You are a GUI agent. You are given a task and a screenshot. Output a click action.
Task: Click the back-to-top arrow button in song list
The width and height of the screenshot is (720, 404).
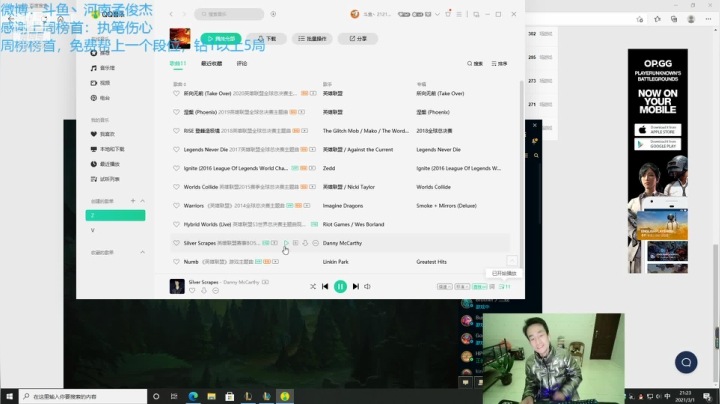tap(512, 261)
